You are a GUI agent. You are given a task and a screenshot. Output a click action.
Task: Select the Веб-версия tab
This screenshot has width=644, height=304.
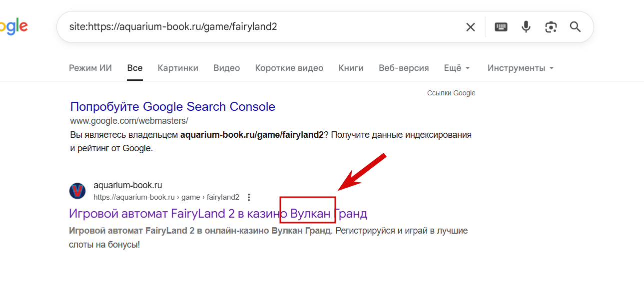point(404,68)
